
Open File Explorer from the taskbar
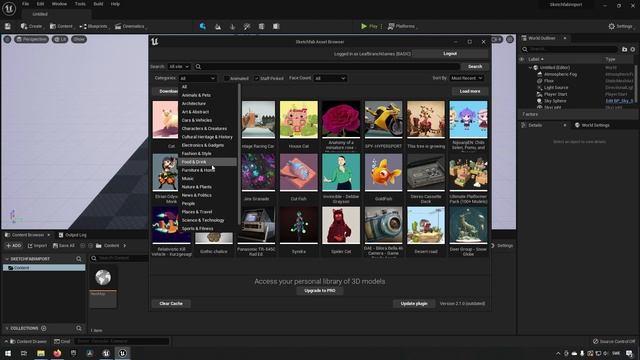[41, 353]
